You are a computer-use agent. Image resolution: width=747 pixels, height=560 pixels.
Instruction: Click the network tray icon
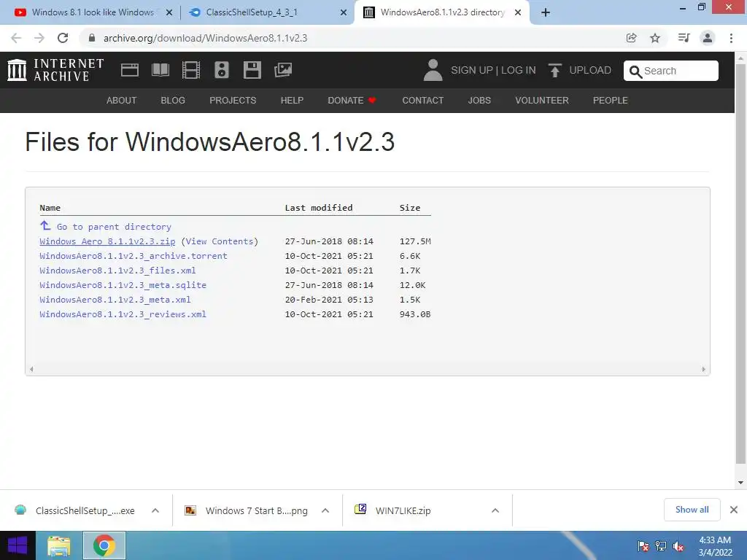(x=660, y=546)
